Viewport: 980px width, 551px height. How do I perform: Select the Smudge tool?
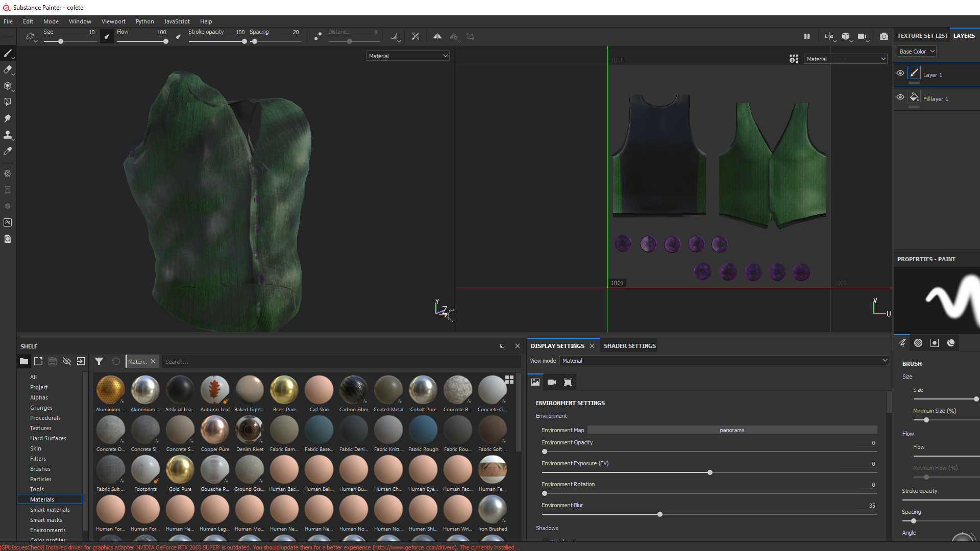[8, 118]
